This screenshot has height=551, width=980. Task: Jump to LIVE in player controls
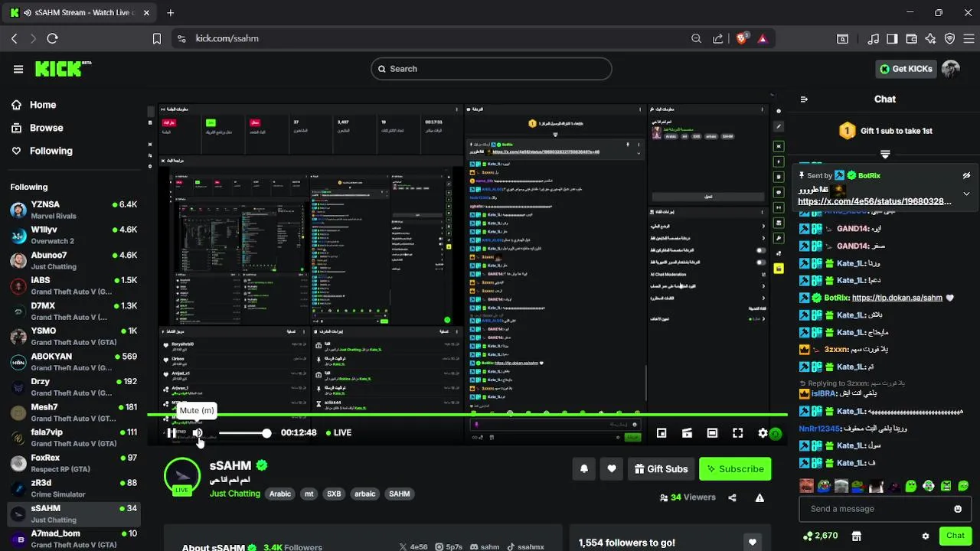pos(338,432)
